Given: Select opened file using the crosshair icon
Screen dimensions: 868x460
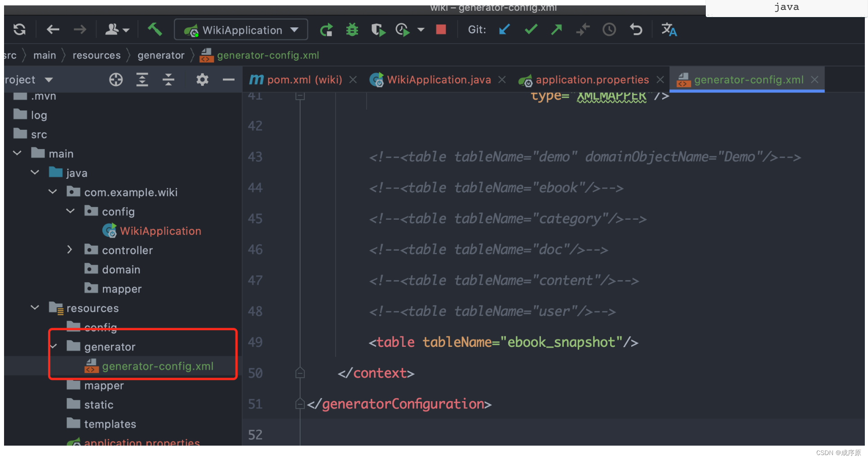Looking at the screenshot, I should (x=115, y=80).
